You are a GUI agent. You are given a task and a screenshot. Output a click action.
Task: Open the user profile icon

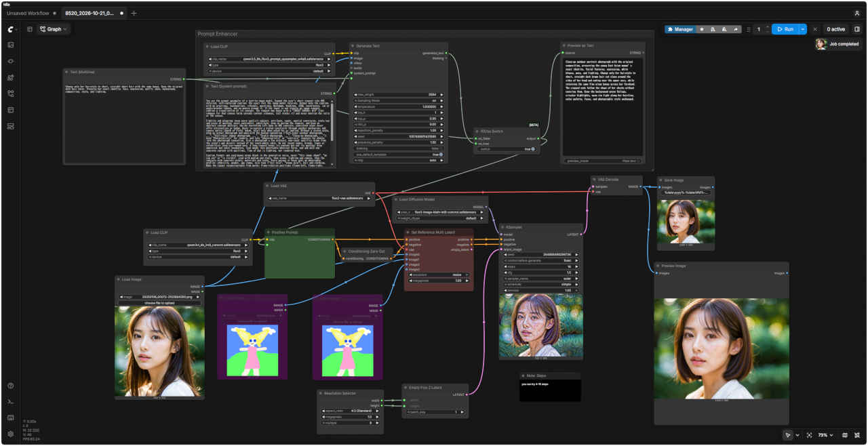click(857, 13)
